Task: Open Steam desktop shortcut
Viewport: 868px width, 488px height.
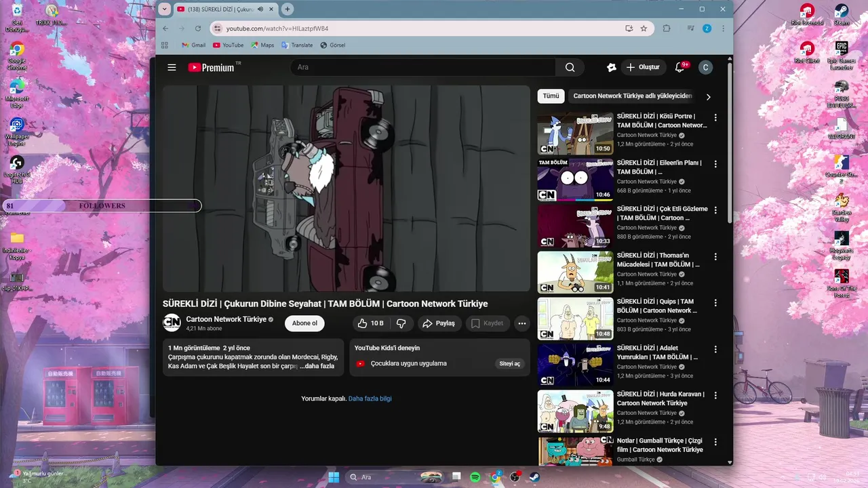Action: coord(841,15)
